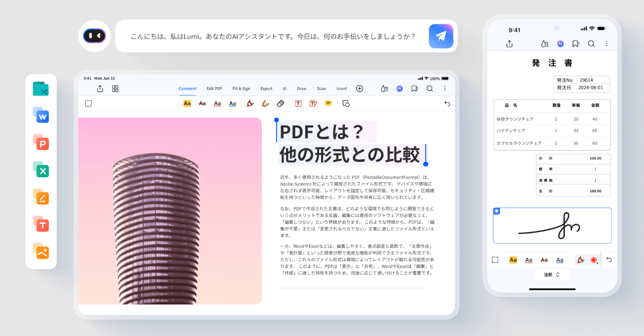Select the text callout tool on tablet
The height and width of the screenshot is (336, 644).
[313, 103]
